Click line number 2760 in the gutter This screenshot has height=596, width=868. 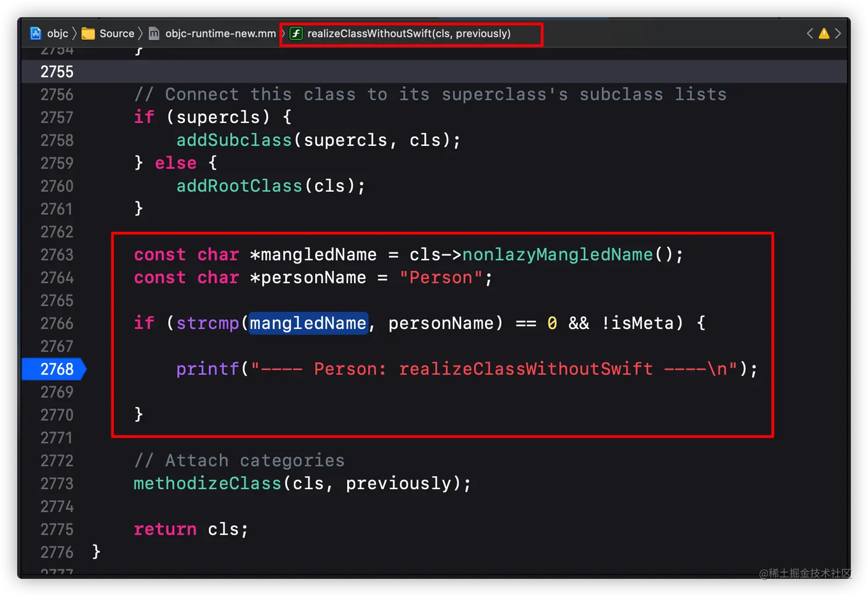point(57,186)
